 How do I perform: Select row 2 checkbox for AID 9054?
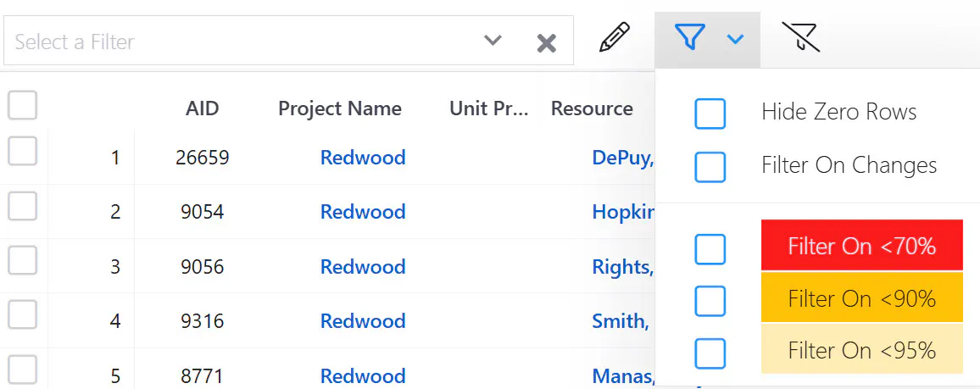click(x=23, y=205)
